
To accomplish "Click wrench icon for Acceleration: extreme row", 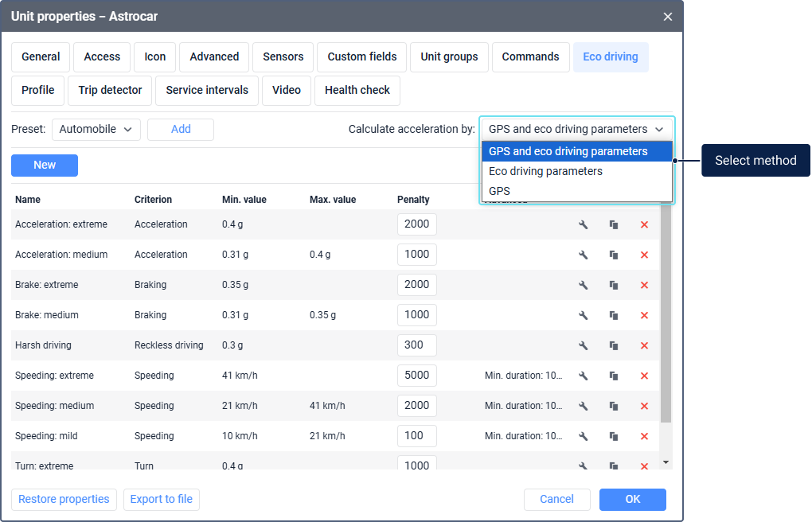I will 583,224.
